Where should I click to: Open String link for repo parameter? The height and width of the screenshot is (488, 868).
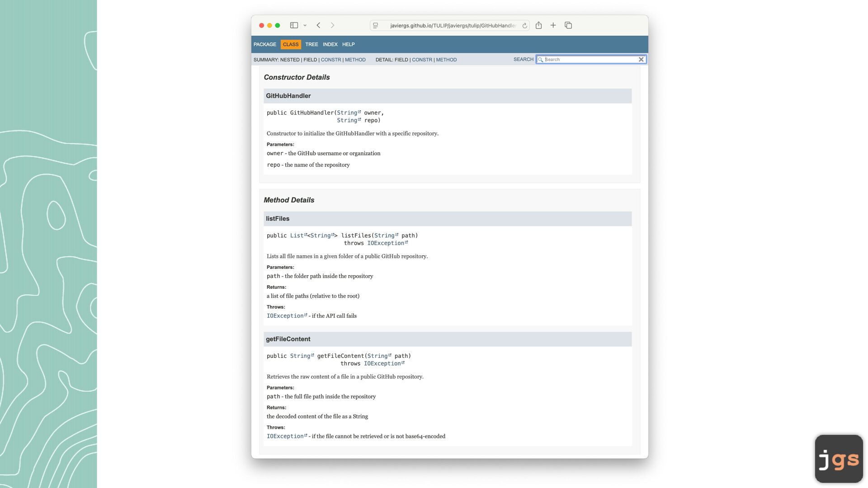[x=349, y=120]
